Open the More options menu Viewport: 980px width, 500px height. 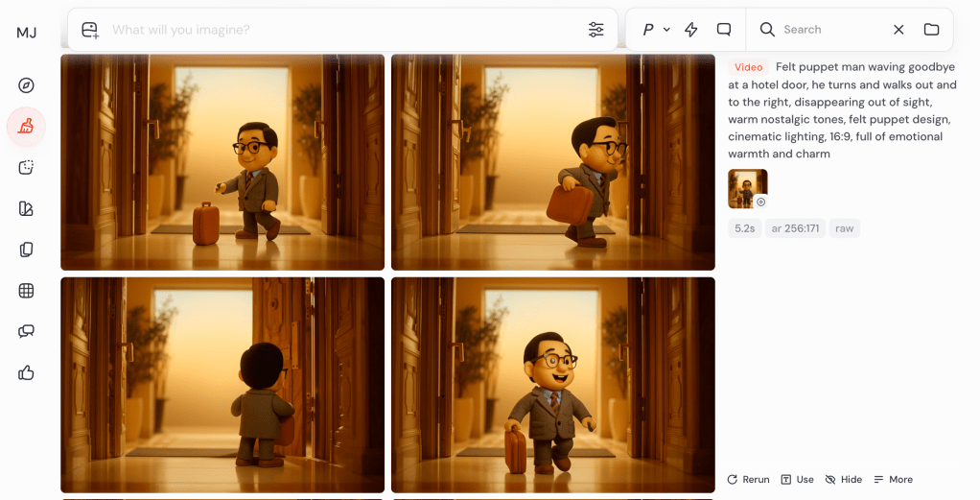(893, 479)
